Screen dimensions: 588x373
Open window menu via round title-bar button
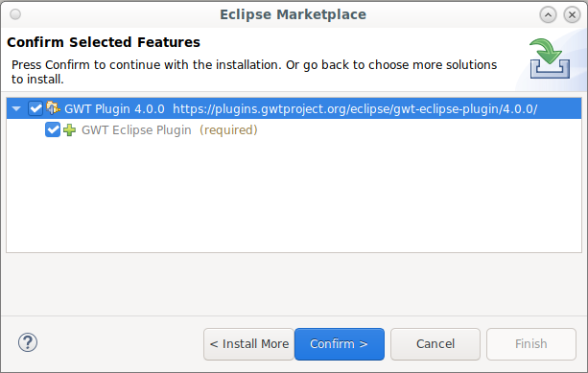click(15, 14)
